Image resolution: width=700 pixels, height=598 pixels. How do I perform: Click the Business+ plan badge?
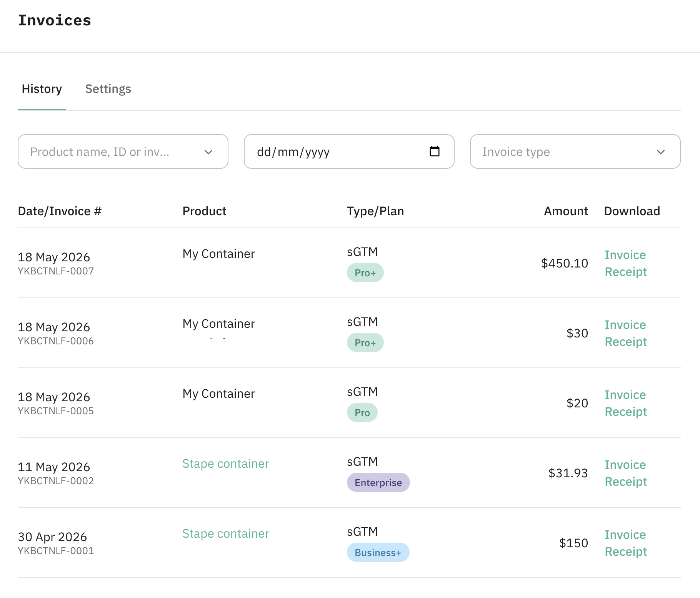tap(378, 552)
